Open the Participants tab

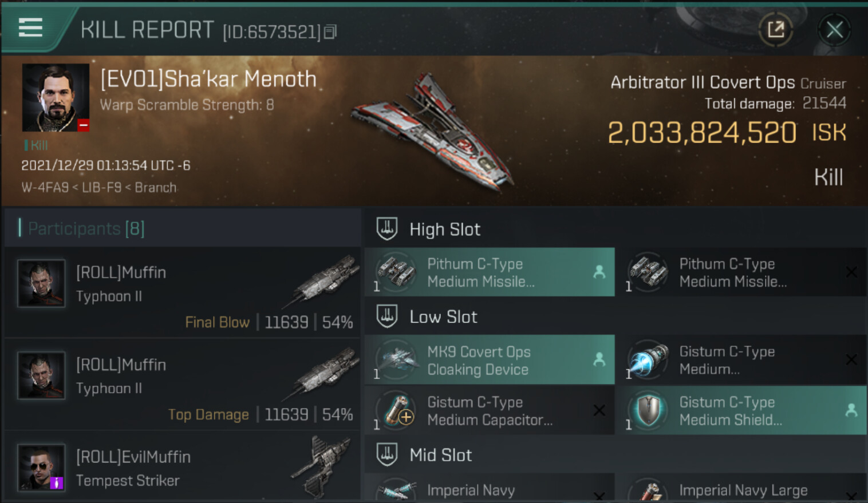(86, 229)
